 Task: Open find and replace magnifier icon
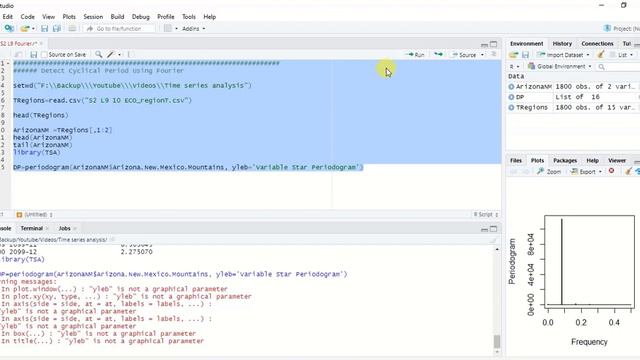tap(98, 54)
